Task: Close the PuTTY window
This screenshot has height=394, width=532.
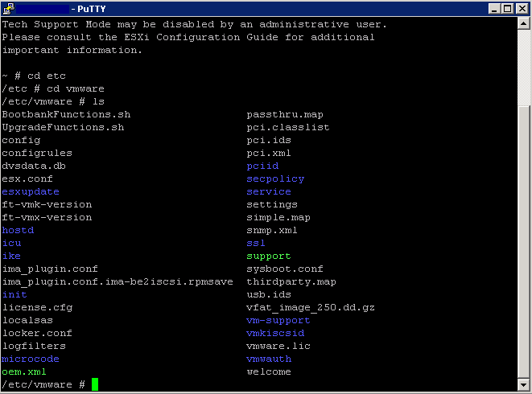Action: (522, 9)
